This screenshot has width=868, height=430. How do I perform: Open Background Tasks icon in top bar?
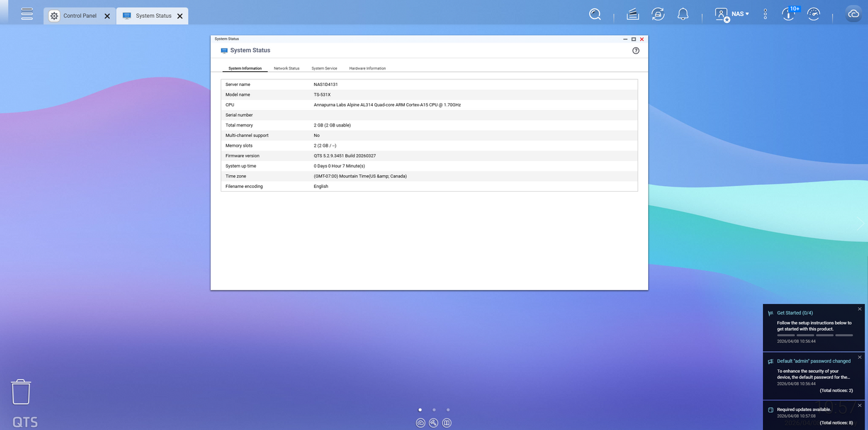(633, 14)
